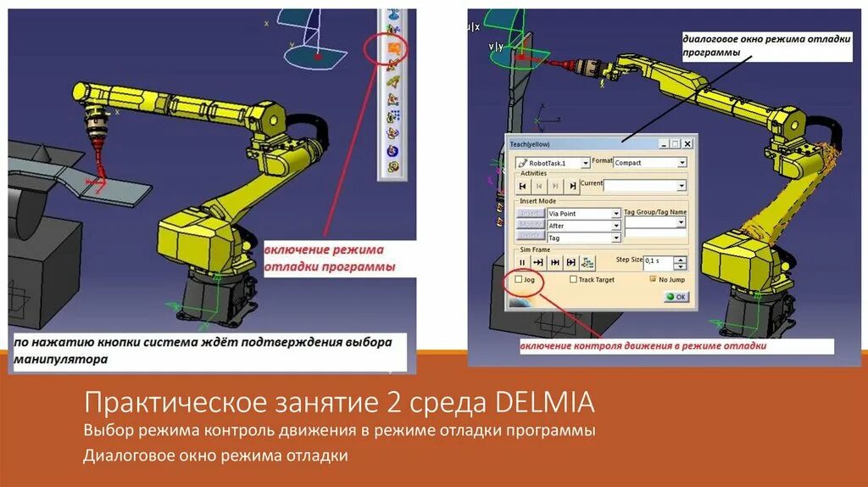Click the Modify button in Insert Mode
The image size is (868, 487).
531,224
